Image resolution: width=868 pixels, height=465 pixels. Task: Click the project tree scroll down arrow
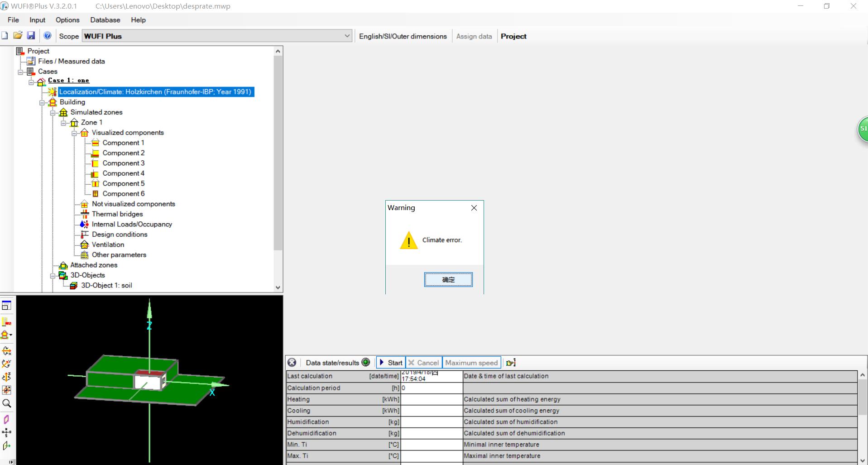(x=278, y=288)
